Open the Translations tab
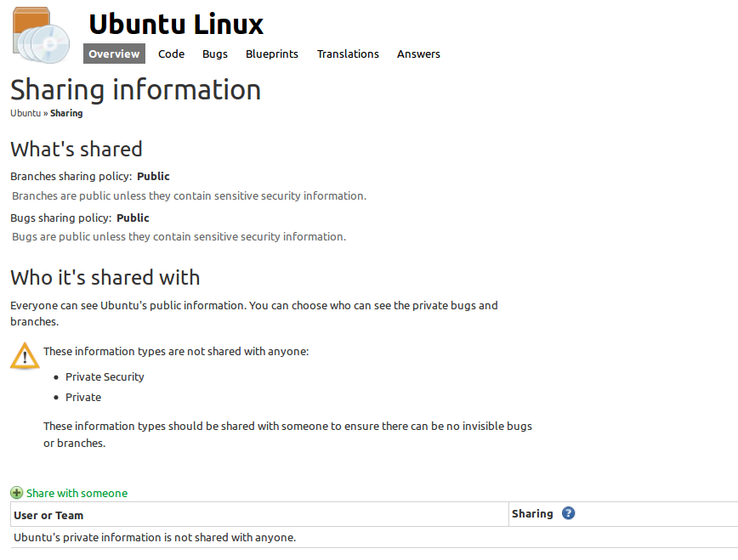Viewport: 738px width, 560px height. 348,54
